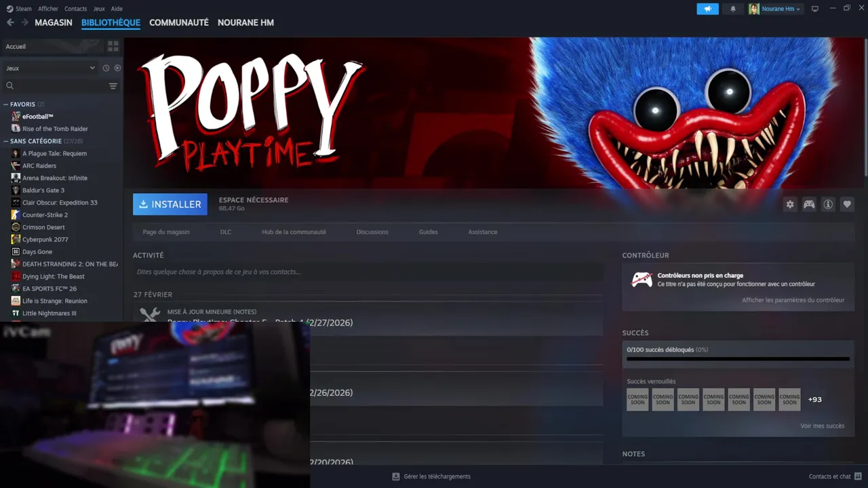Open the Discussions link

pyautogui.click(x=372, y=232)
